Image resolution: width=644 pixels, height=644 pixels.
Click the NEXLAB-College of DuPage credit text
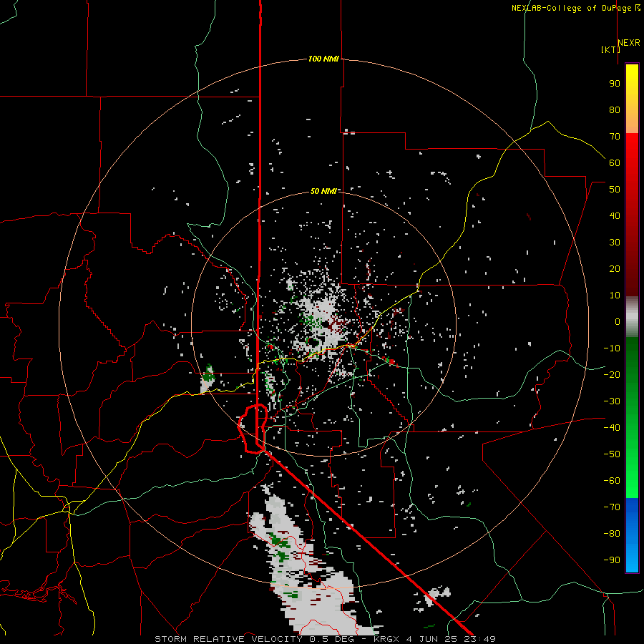(571, 8)
